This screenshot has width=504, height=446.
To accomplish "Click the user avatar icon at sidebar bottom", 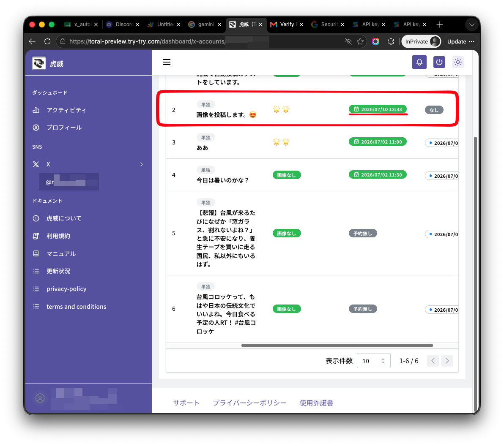I will tap(40, 398).
